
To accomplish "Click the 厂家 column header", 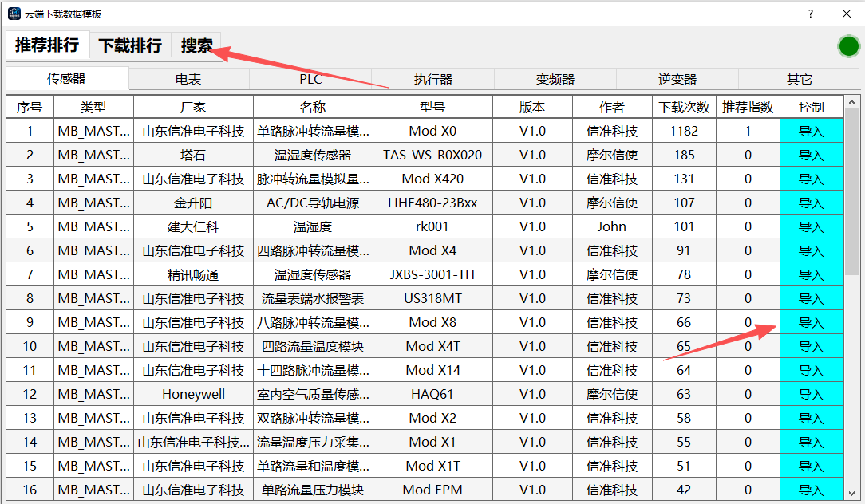I will (x=193, y=107).
